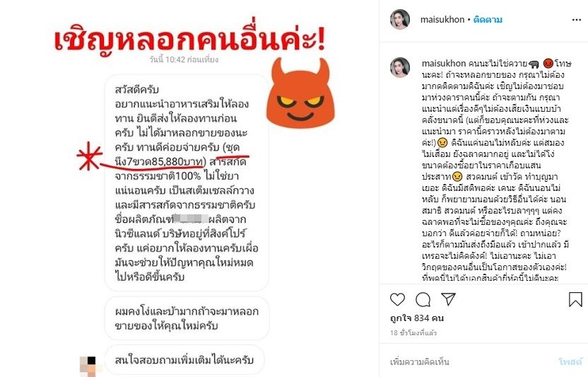Save post with bookmark icon
Viewport: 588px width, 377px height.
pos(575,299)
